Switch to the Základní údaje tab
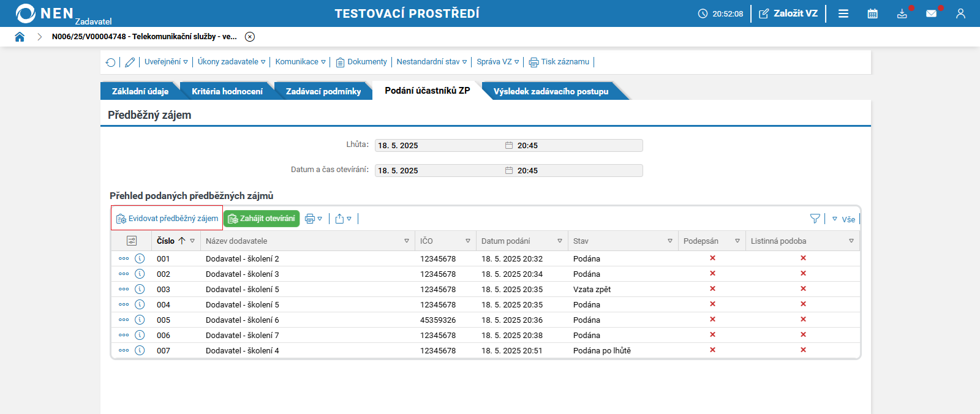Viewport: 980px width, 414px height. (140, 91)
